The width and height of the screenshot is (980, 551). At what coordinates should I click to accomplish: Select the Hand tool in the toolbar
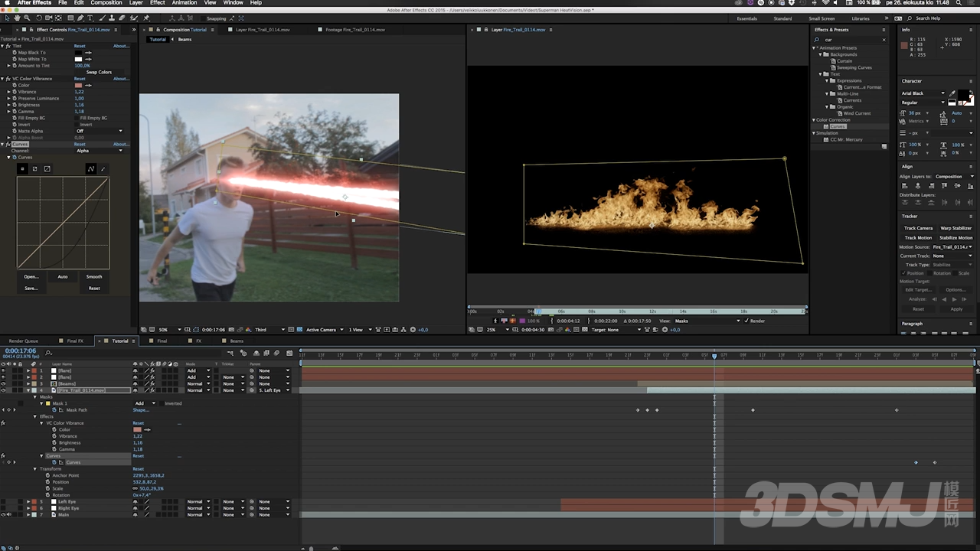[16, 18]
